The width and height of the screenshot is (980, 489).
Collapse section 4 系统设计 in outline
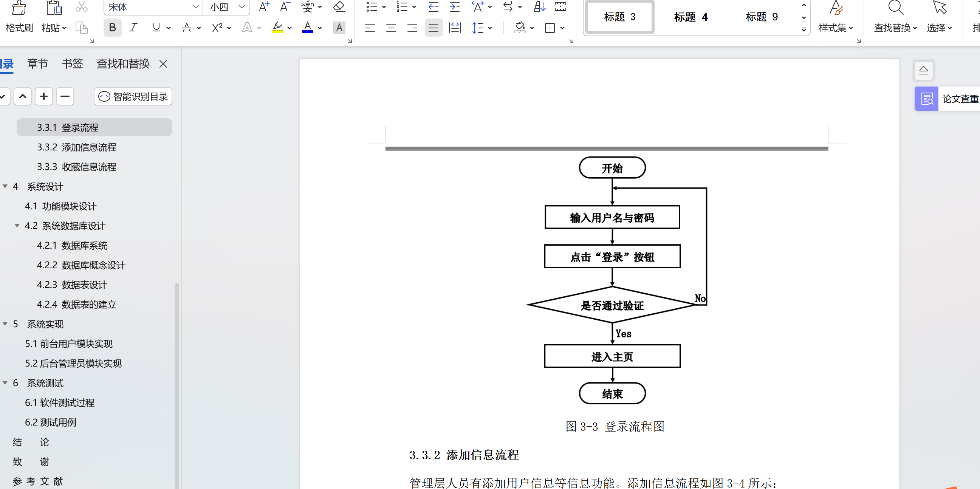tap(5, 186)
